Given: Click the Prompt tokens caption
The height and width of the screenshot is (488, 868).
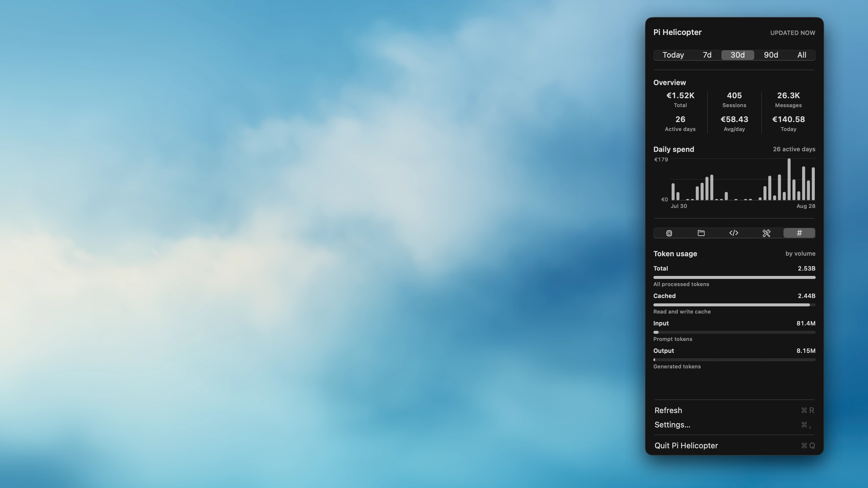Looking at the screenshot, I should point(673,339).
